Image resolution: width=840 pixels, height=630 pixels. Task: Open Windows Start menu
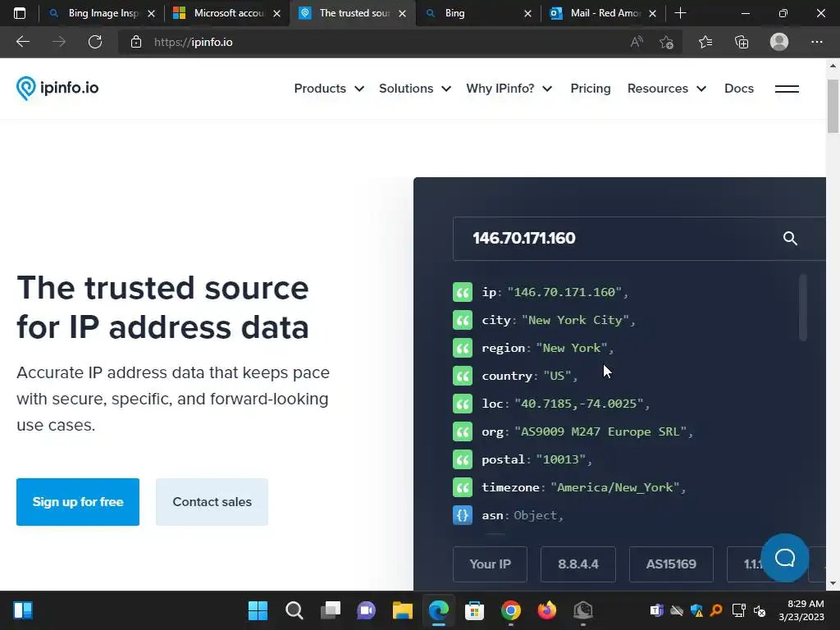(258, 610)
